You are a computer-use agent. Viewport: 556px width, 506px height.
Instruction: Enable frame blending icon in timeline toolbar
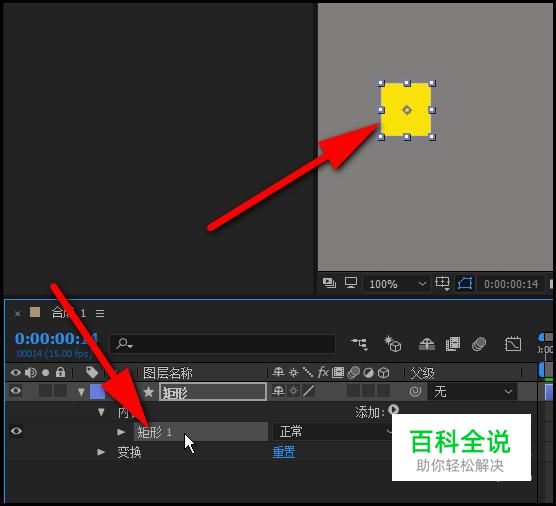(x=453, y=344)
